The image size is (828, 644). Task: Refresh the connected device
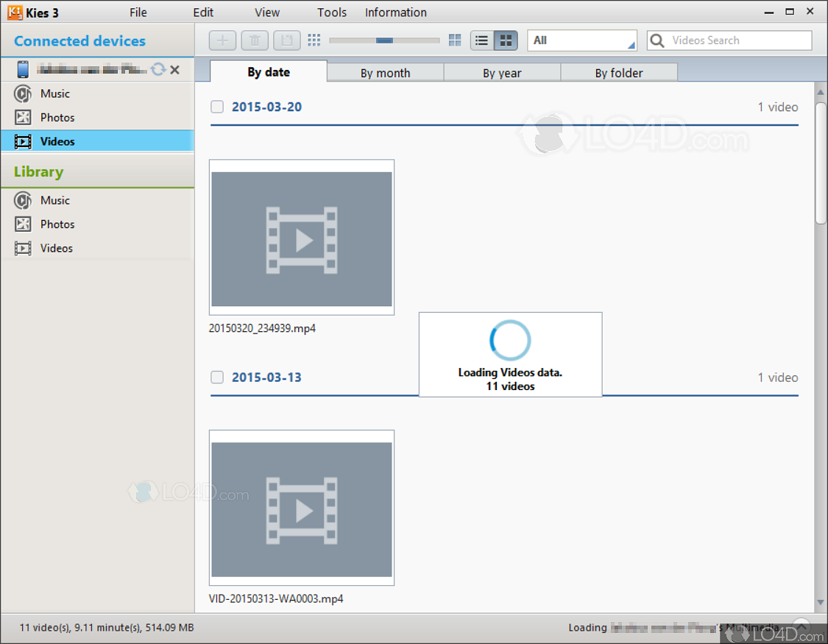158,69
